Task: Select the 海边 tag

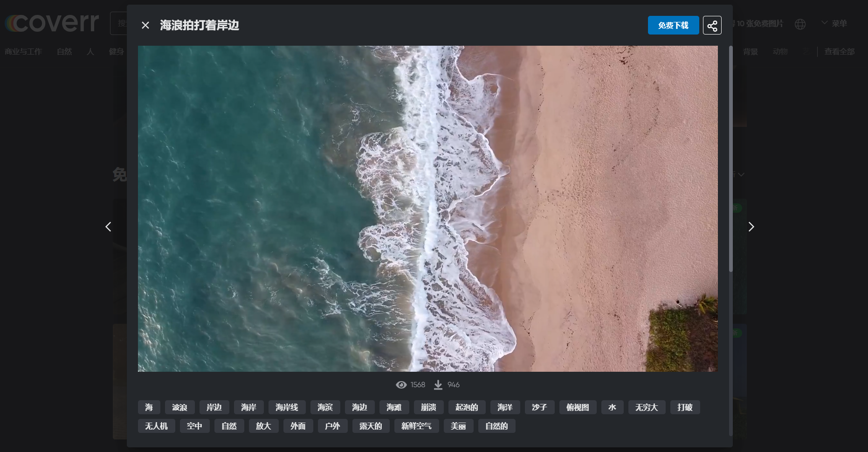Action: click(359, 407)
